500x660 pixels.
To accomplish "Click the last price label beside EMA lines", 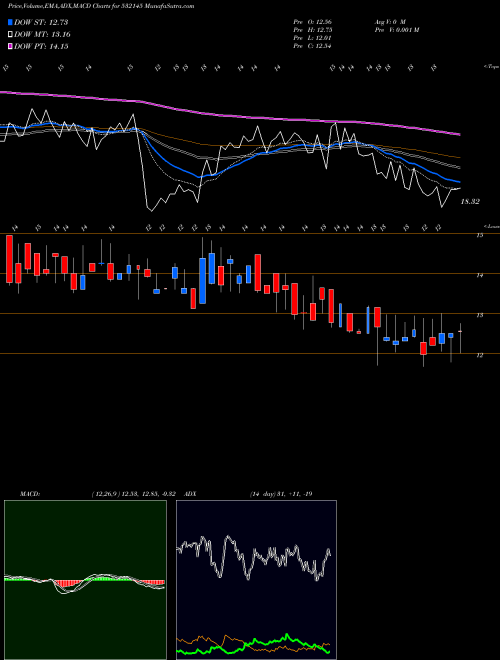I will point(470,202).
